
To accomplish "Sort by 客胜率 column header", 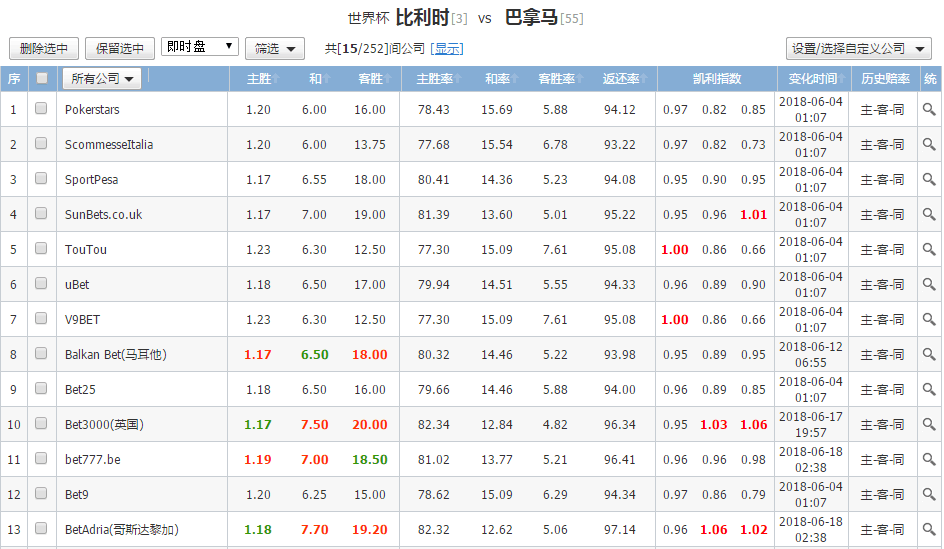I will [560, 79].
